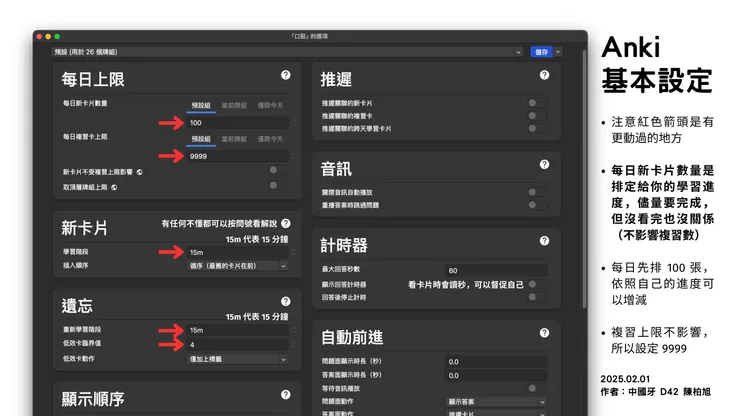Click the options window vertical scrollbar
Screen dimensions: 740x416
(585, 179)
